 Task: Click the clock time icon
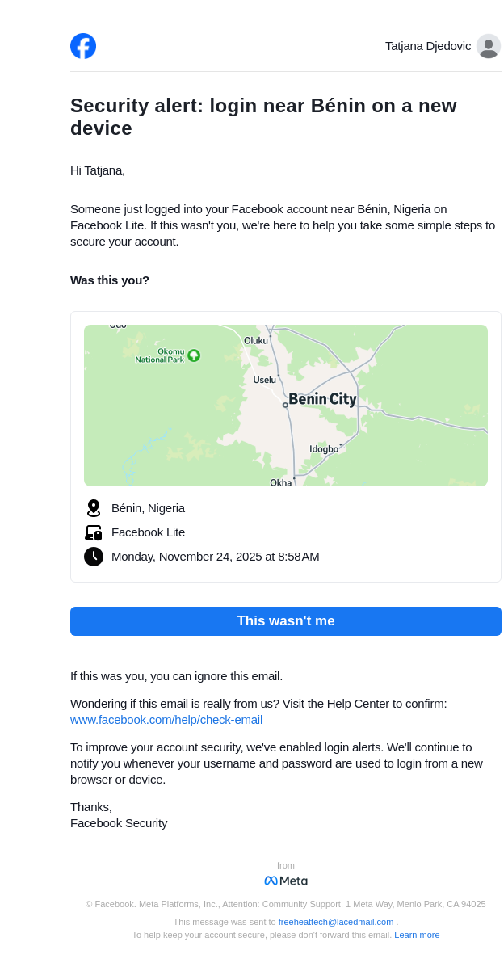click(x=94, y=557)
